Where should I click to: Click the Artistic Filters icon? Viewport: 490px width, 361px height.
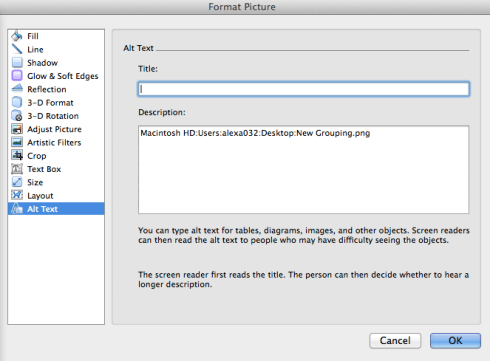pos(17,142)
